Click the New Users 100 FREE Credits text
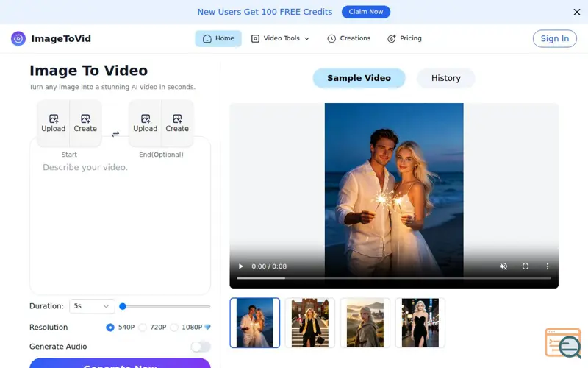This screenshot has width=588, height=368. pos(265,12)
